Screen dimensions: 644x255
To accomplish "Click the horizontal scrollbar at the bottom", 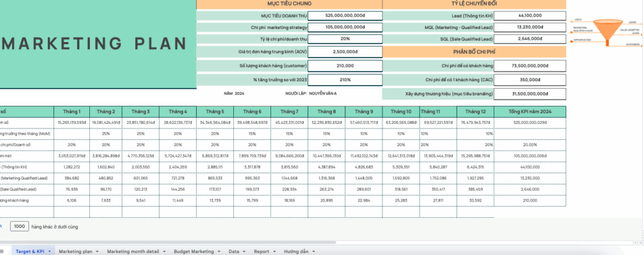I will (167, 242).
